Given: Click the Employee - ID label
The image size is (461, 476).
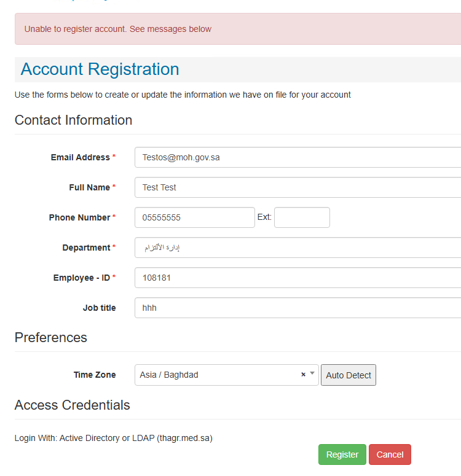Looking at the screenshot, I should coord(81,278).
